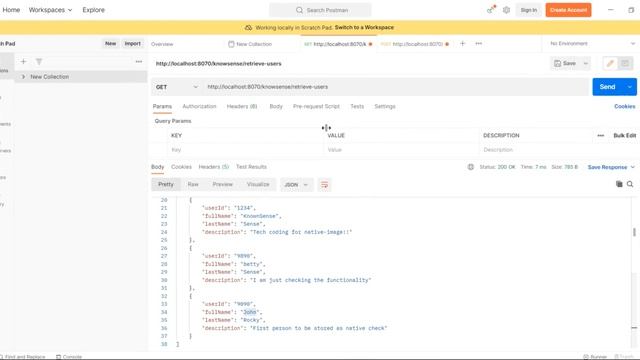This screenshot has height=360, width=640.
Task: Switch to the Params tab
Action: pyautogui.click(x=162, y=106)
